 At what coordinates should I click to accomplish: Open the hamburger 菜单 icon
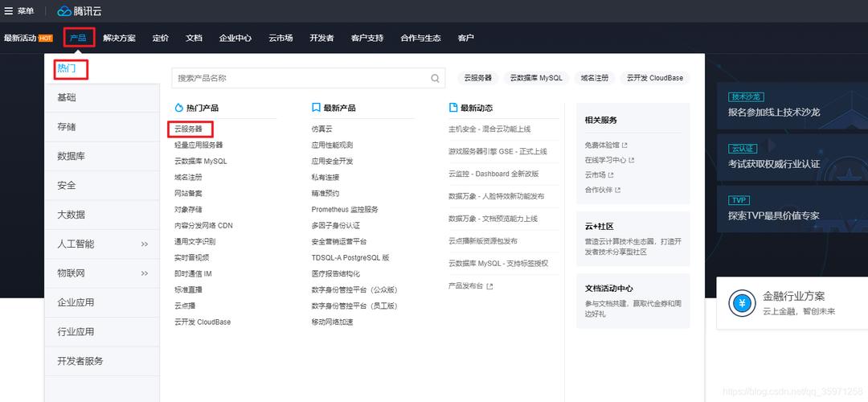point(8,11)
